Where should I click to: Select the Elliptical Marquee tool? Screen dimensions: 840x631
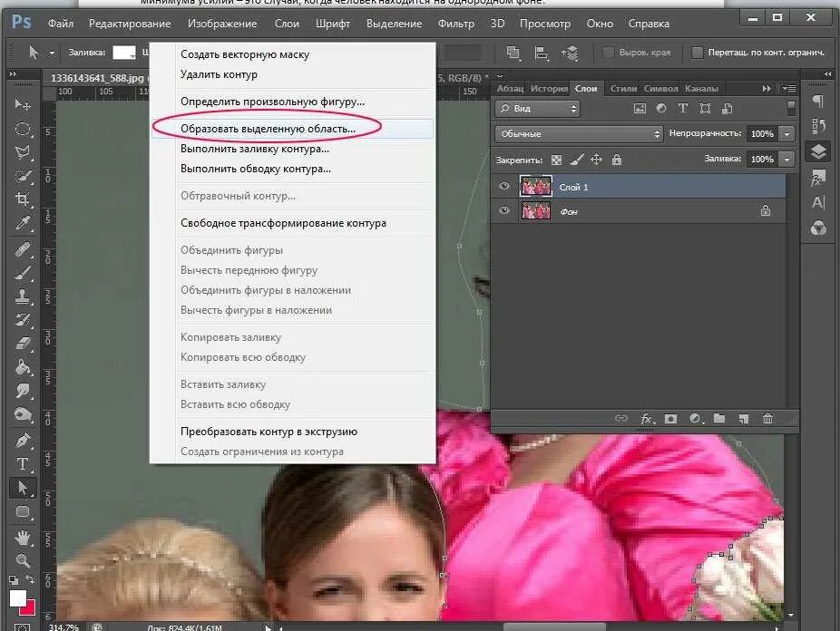[x=23, y=129]
